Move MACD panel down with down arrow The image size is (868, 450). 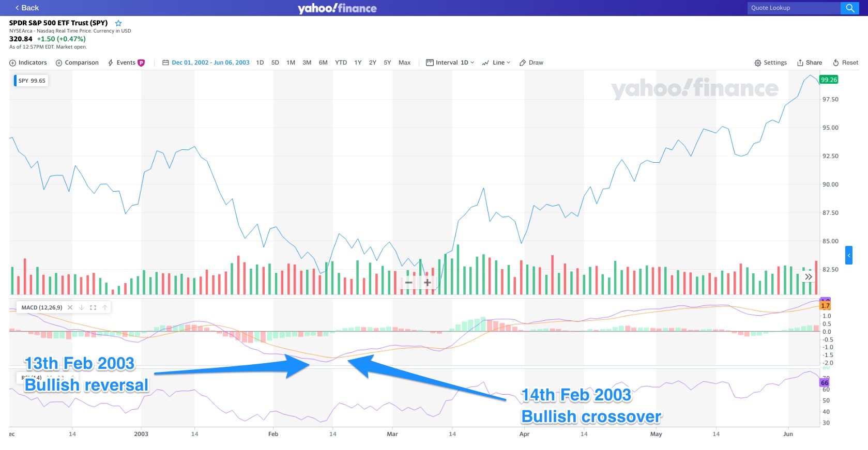tap(82, 307)
